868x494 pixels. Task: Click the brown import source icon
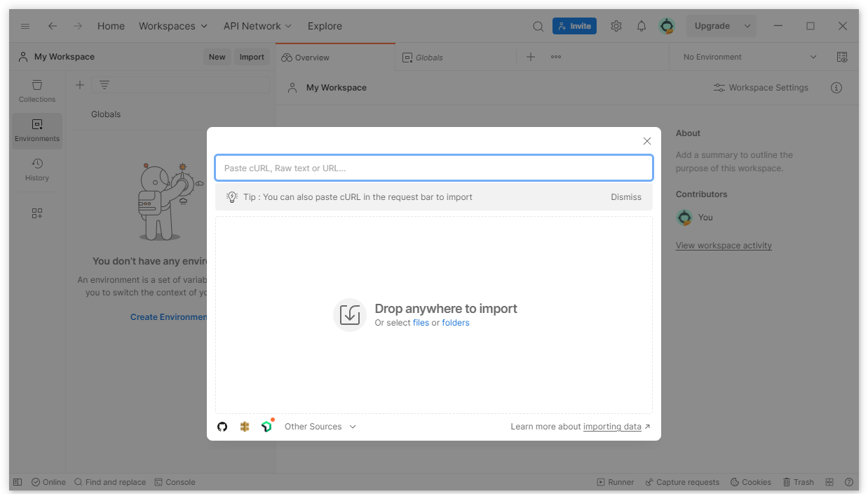point(245,427)
